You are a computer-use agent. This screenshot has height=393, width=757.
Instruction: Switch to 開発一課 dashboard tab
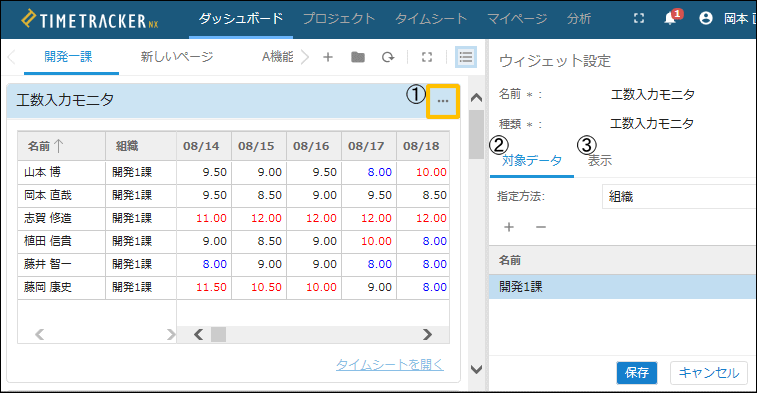click(69, 57)
